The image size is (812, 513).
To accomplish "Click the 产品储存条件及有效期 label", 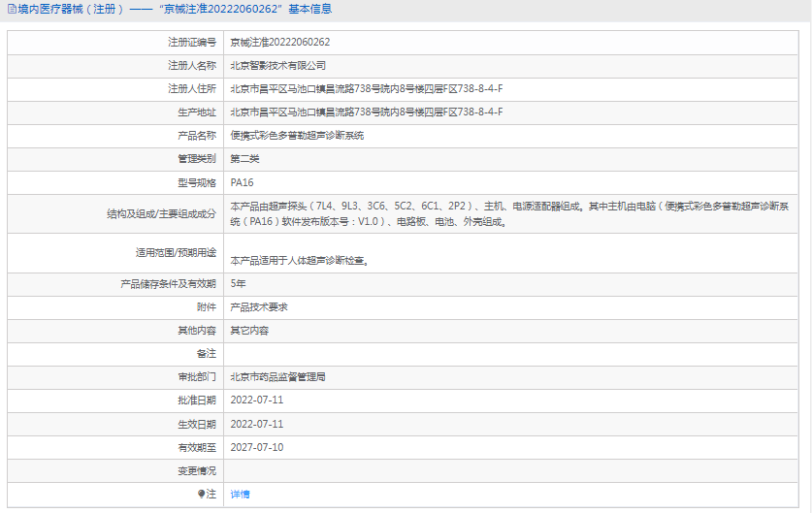I will (168, 284).
